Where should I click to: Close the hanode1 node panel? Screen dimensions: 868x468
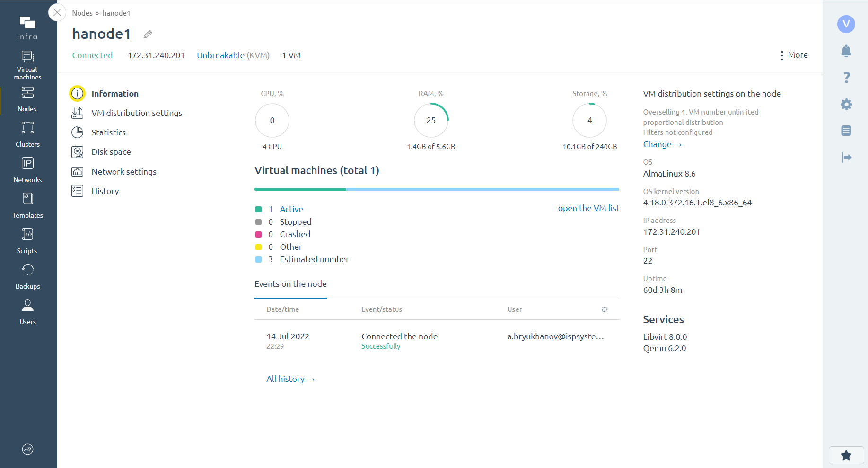tap(57, 12)
